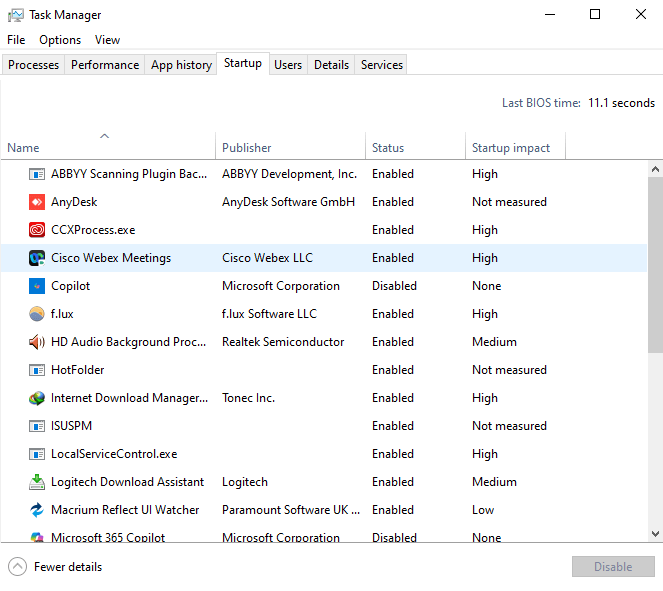Screen dimensions: 663x591
Task: Select the ISUSPM name text
Action: tap(71, 426)
